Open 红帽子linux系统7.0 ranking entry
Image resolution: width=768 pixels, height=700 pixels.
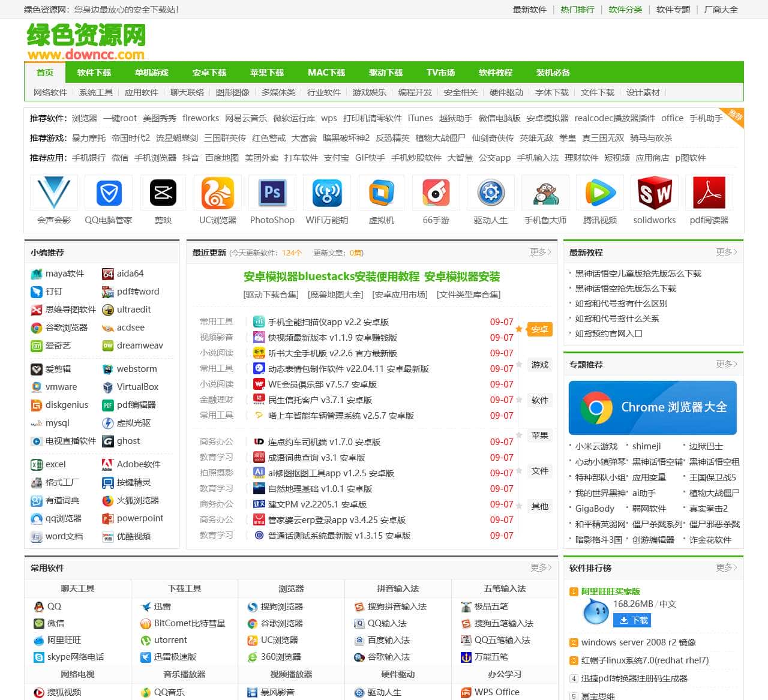tap(645, 660)
